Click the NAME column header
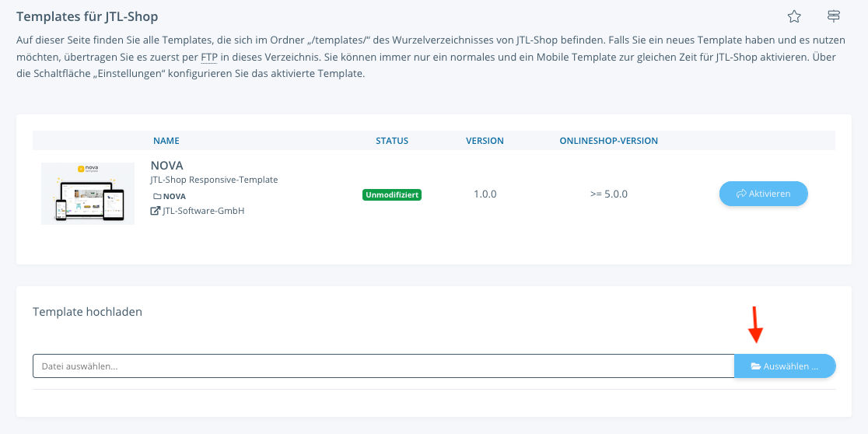The width and height of the screenshot is (868, 434). (166, 141)
